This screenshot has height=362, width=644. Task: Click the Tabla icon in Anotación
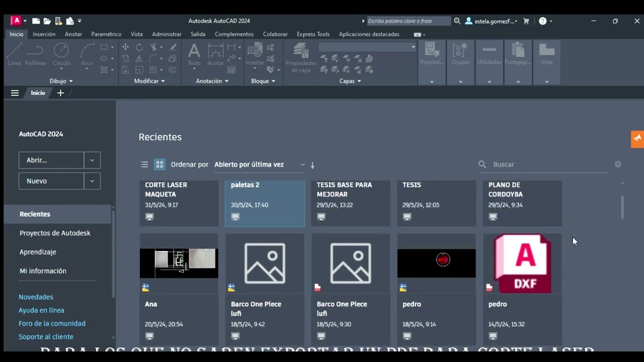(x=231, y=70)
